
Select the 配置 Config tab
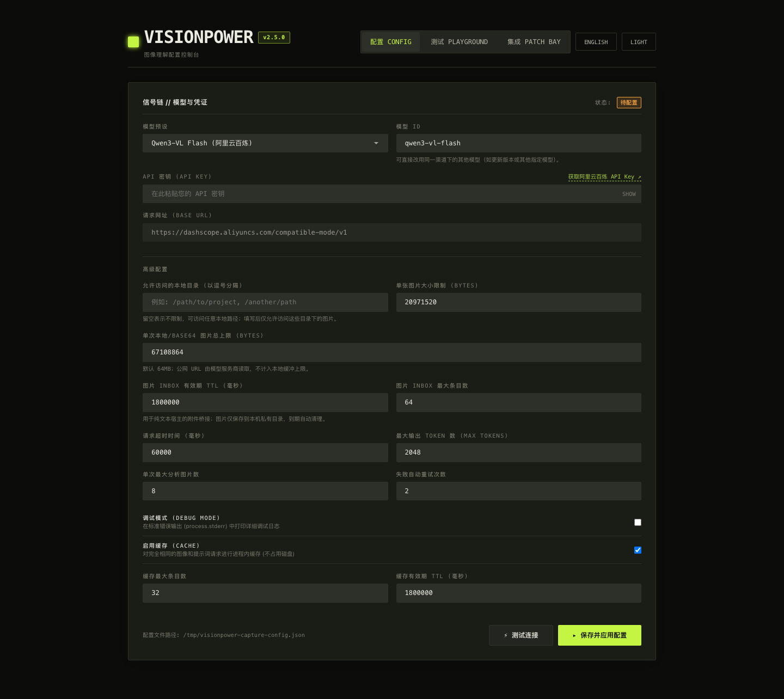[x=391, y=42]
